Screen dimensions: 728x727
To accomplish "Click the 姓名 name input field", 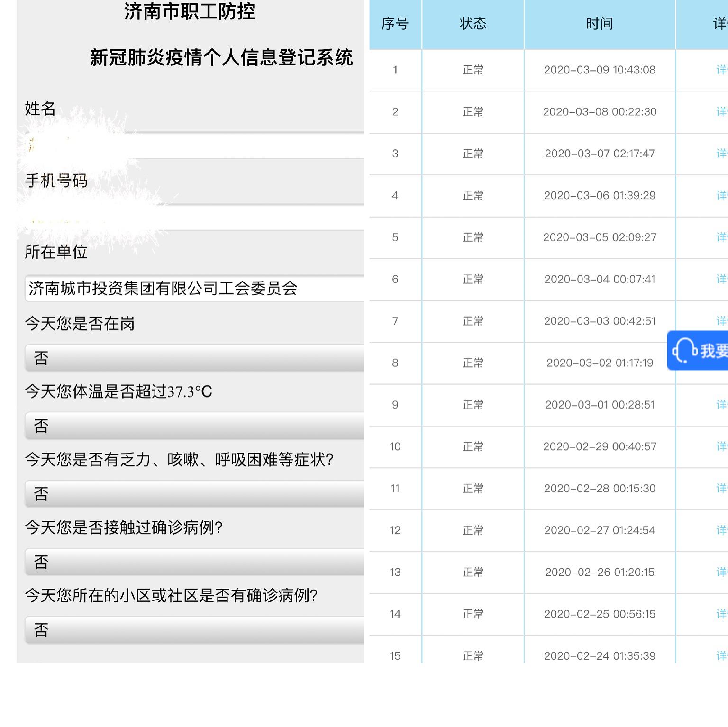I will tap(194, 145).
